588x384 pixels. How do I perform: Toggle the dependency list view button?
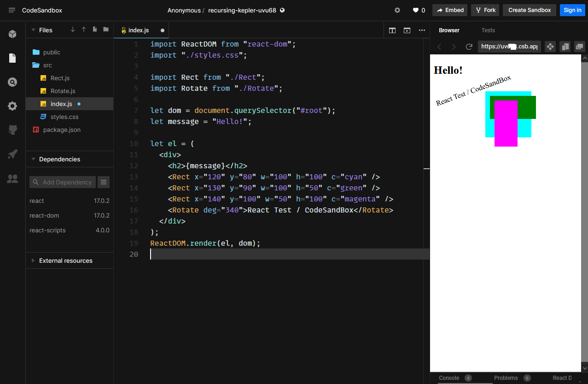point(104,182)
